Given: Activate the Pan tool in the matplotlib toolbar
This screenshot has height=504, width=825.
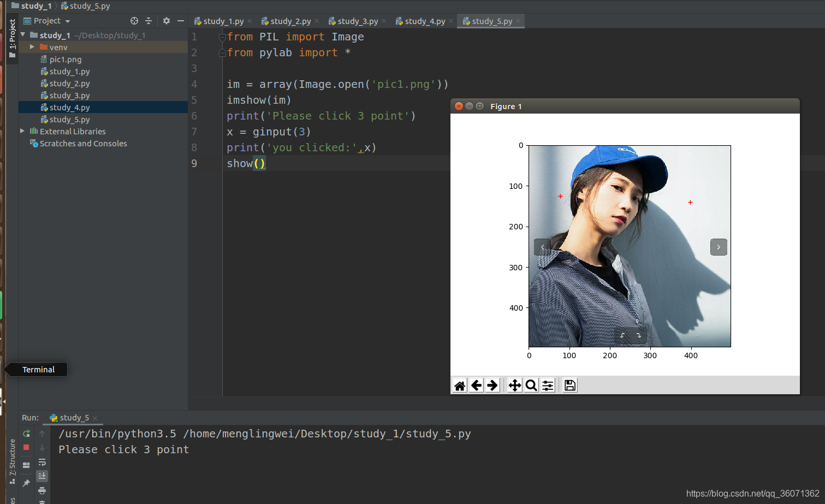Looking at the screenshot, I should 514,385.
